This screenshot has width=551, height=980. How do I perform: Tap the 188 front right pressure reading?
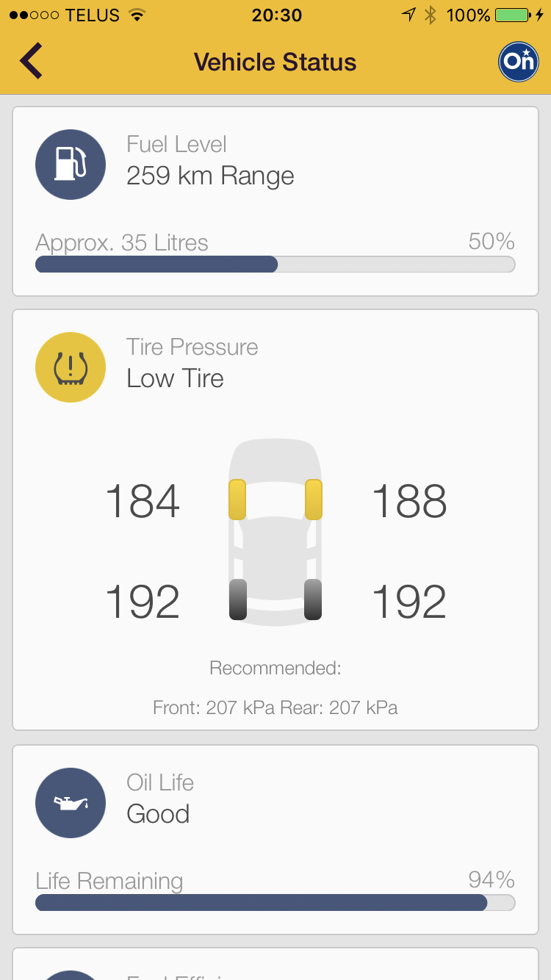409,502
